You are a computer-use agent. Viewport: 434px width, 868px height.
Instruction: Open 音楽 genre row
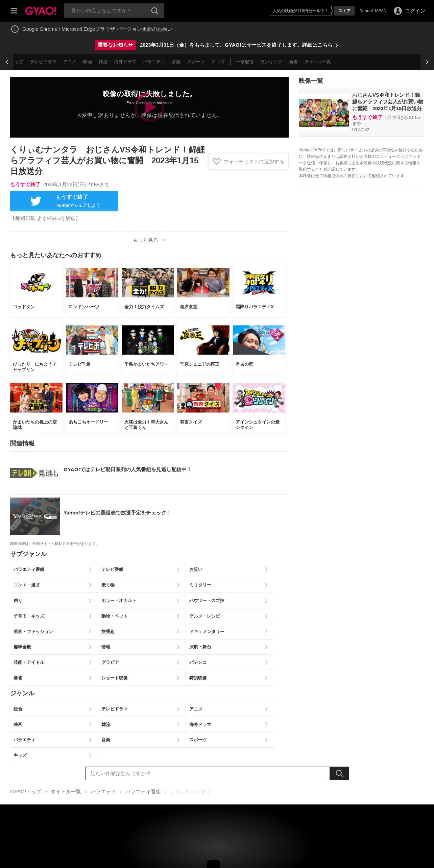click(142, 740)
